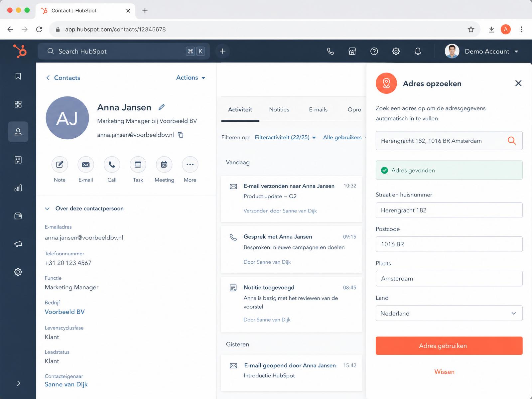Switch to the E-mails tab
532x399 pixels.
click(318, 109)
